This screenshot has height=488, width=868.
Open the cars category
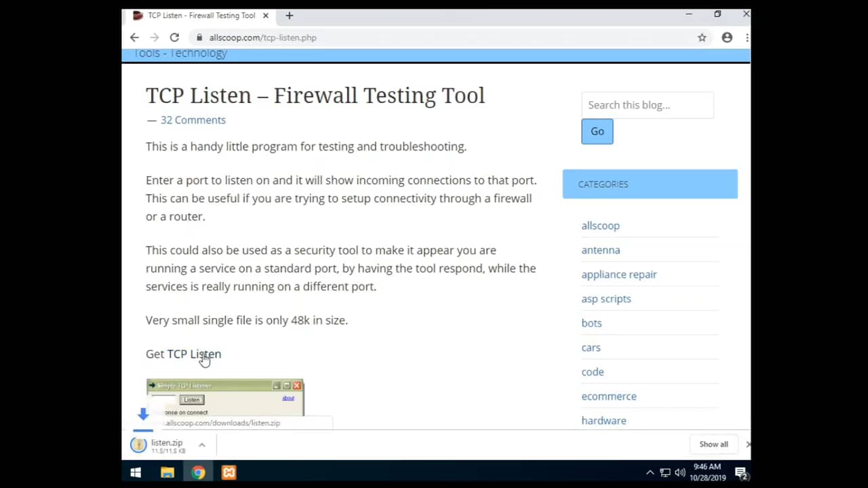coord(591,348)
